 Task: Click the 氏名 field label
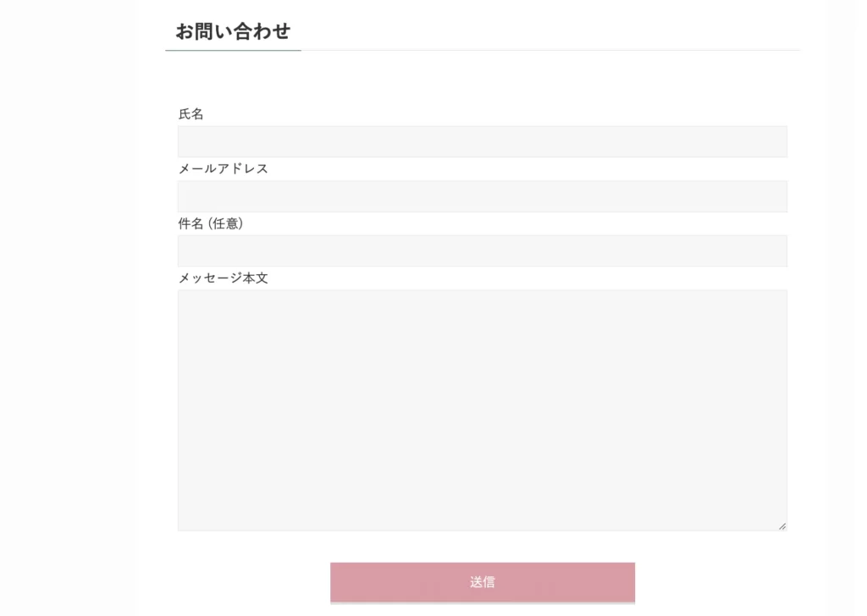[x=191, y=114]
